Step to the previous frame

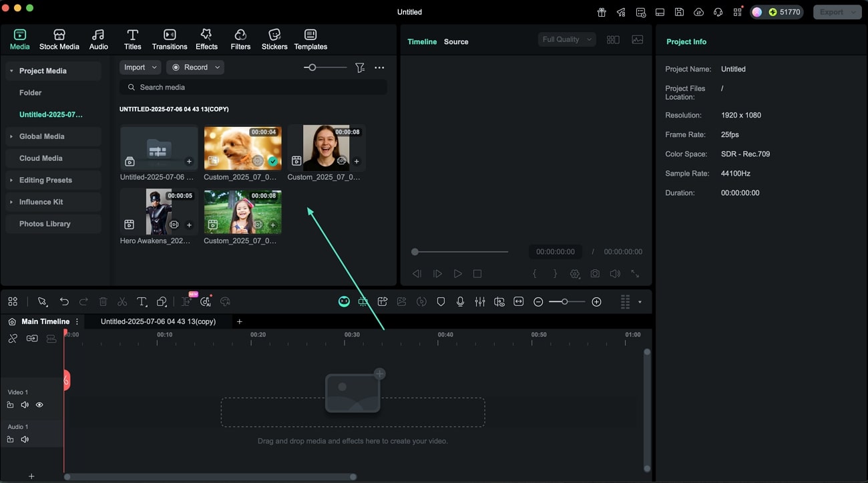pyautogui.click(x=417, y=274)
